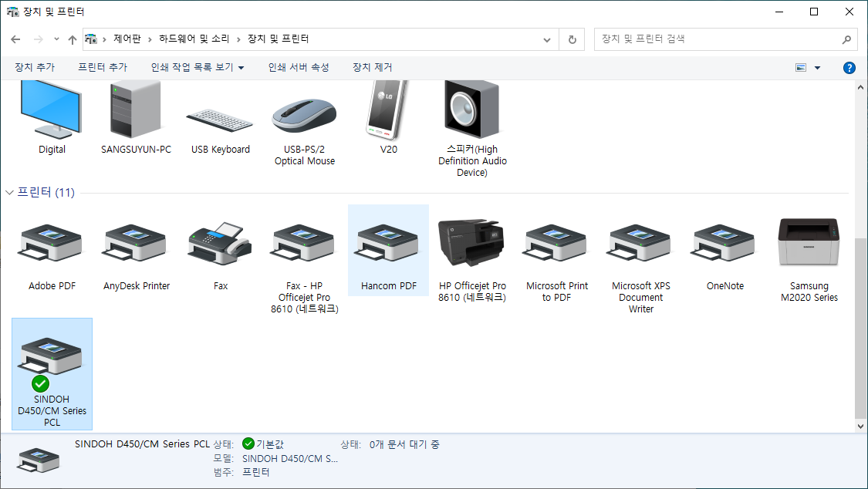Select the Fax - HP Officejet Pro 8610 icon
The height and width of the screenshot is (489, 868).
[304, 243]
